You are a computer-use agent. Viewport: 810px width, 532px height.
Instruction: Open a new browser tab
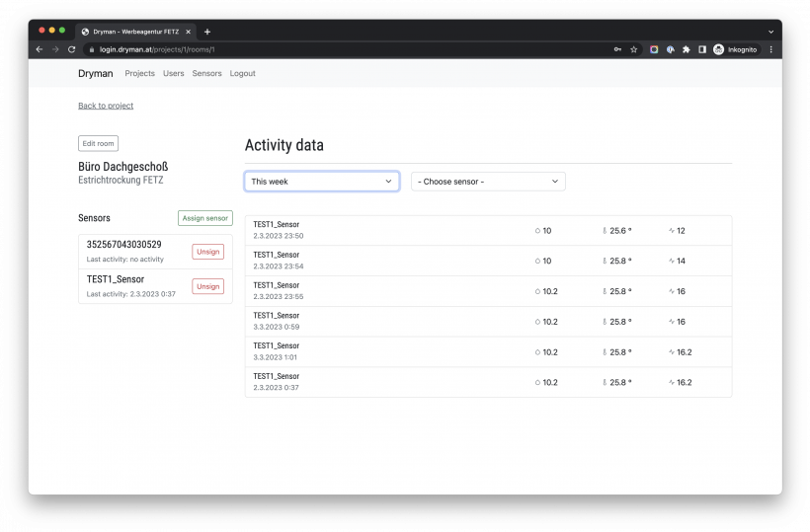click(x=206, y=32)
